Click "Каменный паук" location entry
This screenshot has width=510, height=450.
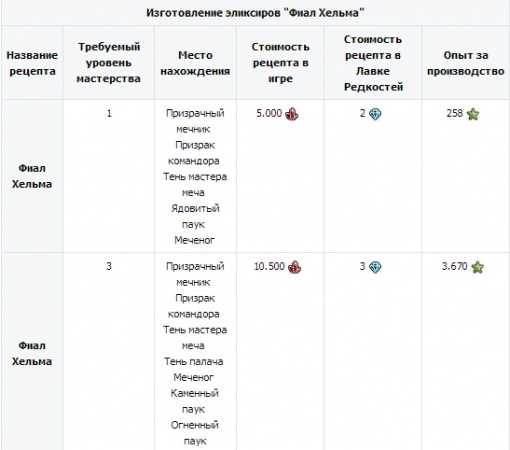(x=194, y=401)
